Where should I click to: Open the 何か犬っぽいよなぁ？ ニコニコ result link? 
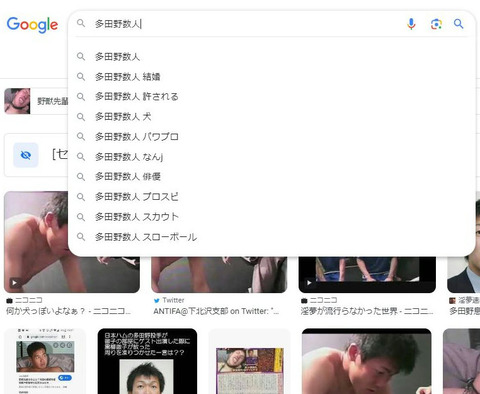68,311
